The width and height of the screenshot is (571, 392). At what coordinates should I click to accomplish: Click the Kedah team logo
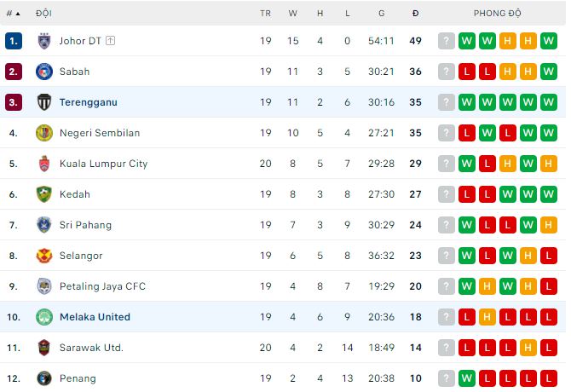point(44,194)
